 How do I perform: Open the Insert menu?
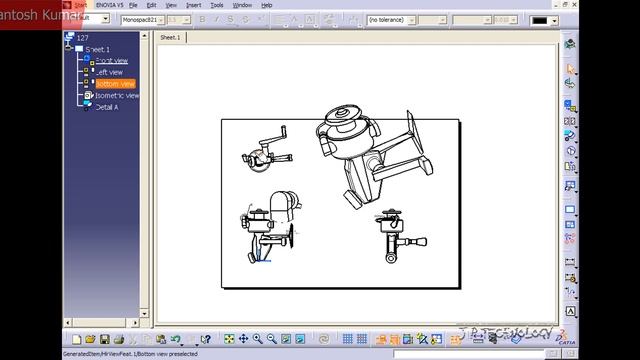click(x=193, y=5)
